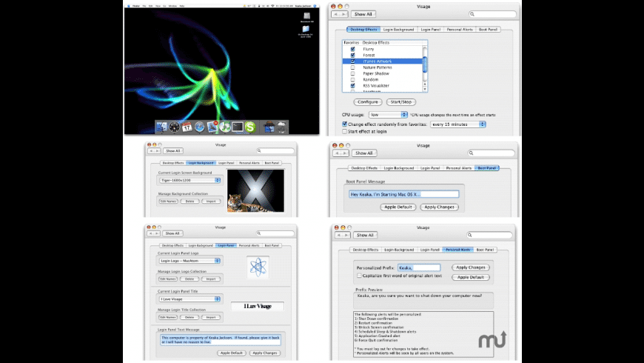This screenshot has width=644, height=363.
Task: Click the Boot Panel Message text field
Action: tap(403, 194)
